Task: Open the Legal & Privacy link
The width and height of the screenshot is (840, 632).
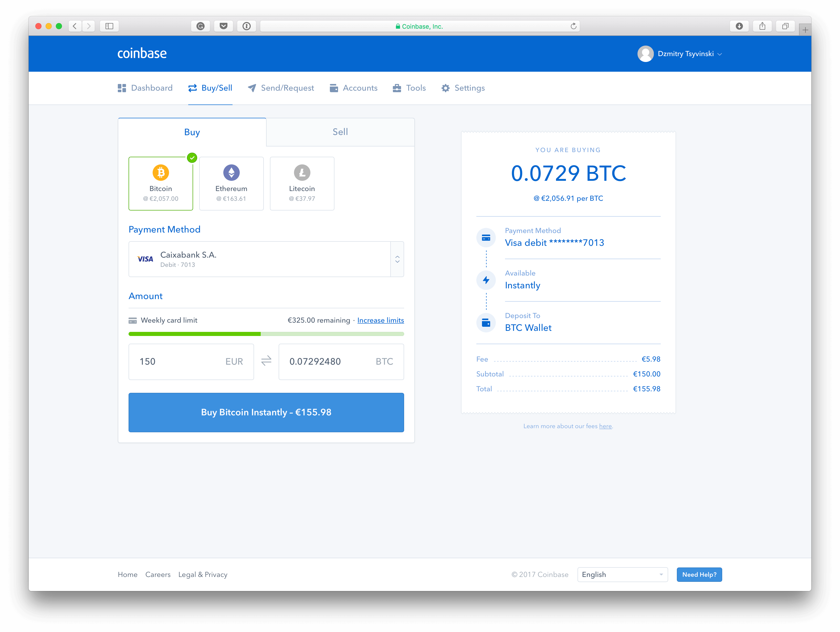Action: click(x=203, y=574)
